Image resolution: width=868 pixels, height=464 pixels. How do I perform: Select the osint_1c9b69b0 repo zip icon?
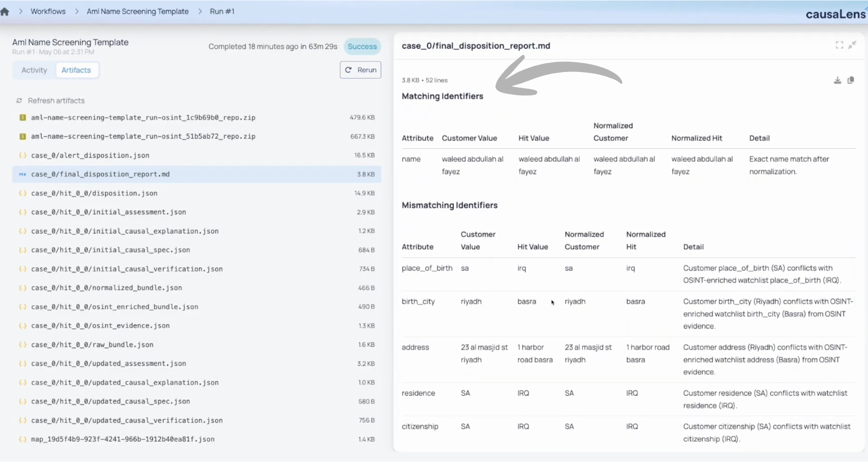[x=22, y=118]
